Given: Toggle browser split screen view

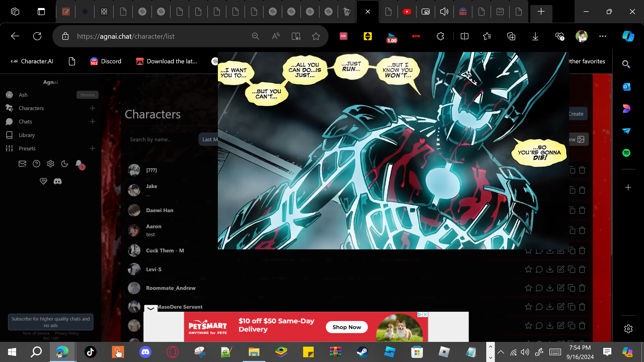Looking at the screenshot, I should pyautogui.click(x=464, y=36).
